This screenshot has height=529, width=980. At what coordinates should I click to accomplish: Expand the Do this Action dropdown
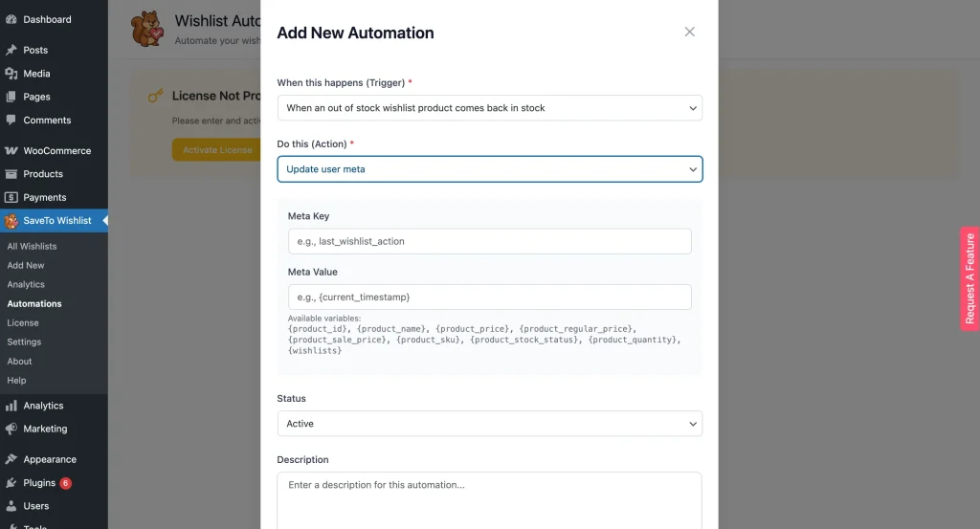(x=489, y=169)
